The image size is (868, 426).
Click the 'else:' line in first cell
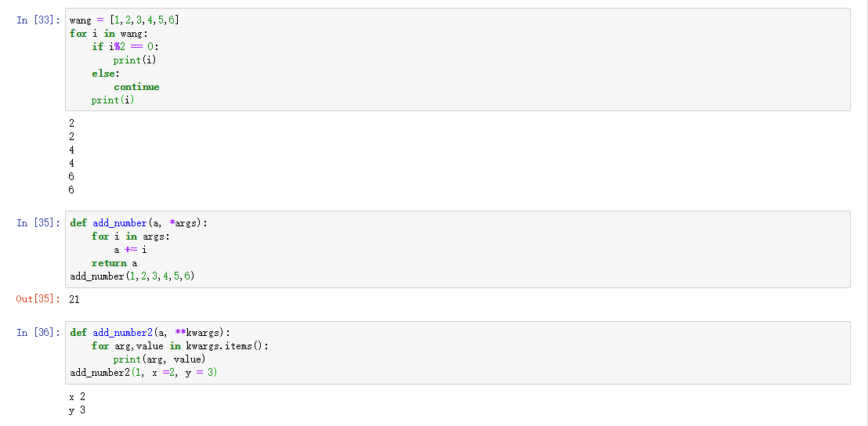pos(105,73)
